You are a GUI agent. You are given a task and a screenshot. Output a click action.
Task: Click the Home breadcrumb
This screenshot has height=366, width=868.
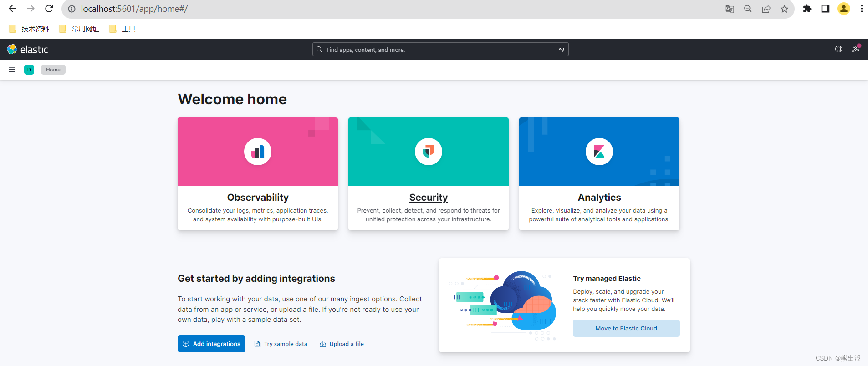(53, 70)
